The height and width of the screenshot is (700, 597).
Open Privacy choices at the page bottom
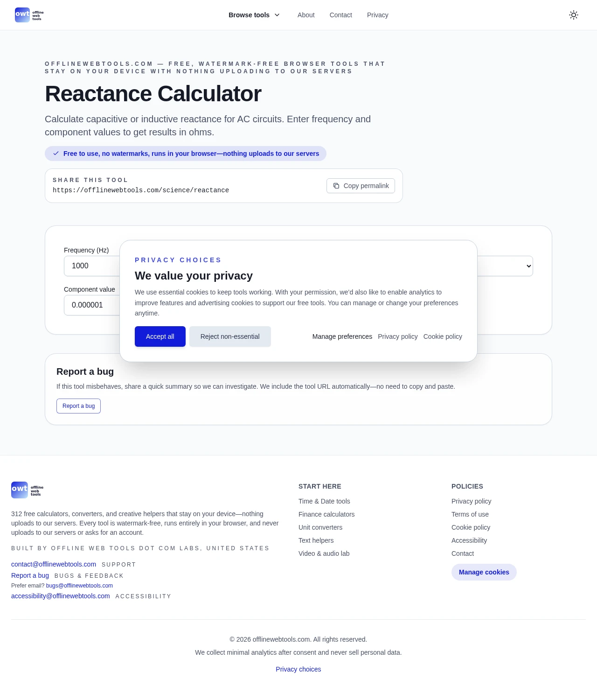[x=298, y=669]
